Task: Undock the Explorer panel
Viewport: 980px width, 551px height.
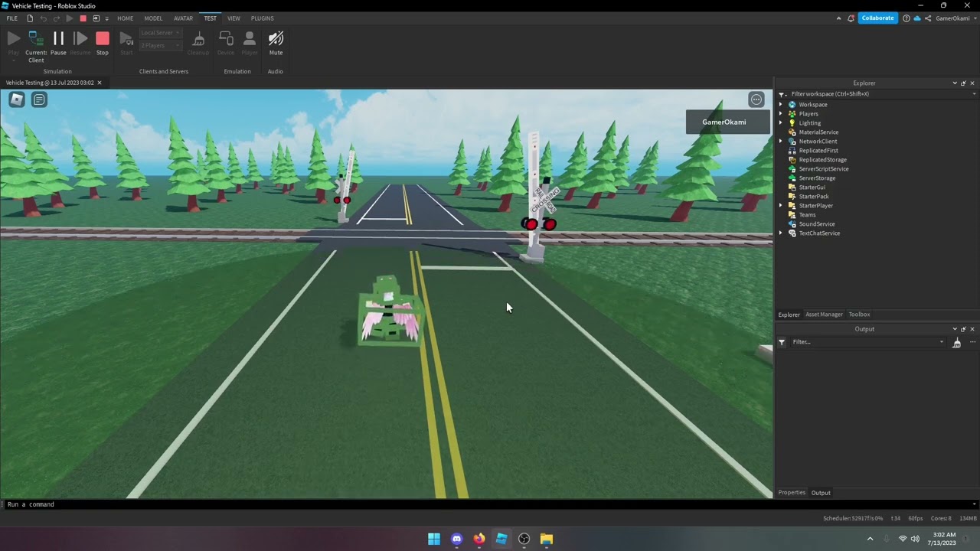Action: (x=963, y=83)
